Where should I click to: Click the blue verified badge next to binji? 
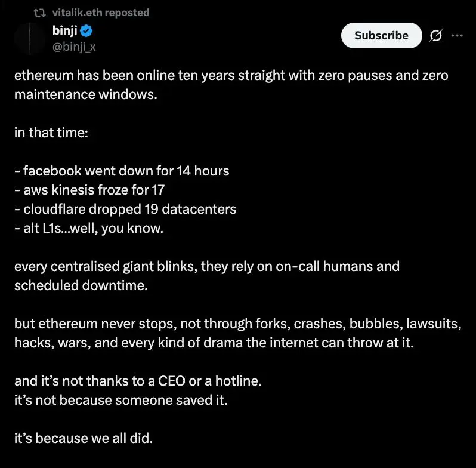(x=86, y=30)
